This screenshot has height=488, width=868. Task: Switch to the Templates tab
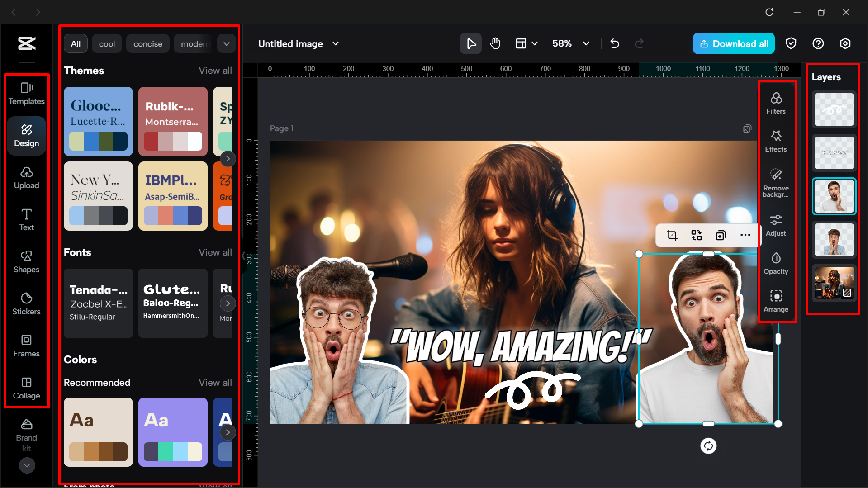[x=27, y=94]
